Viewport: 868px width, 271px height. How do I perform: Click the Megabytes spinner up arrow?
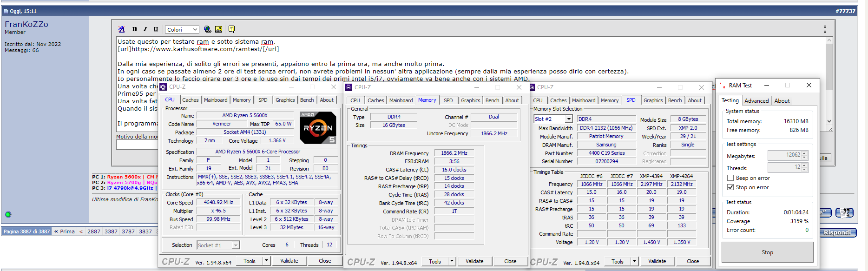coord(804,153)
